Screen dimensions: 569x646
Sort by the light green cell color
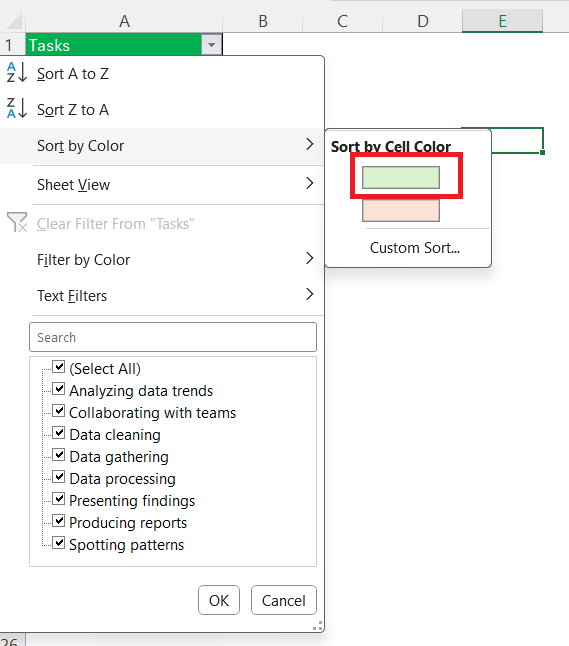coord(401,178)
